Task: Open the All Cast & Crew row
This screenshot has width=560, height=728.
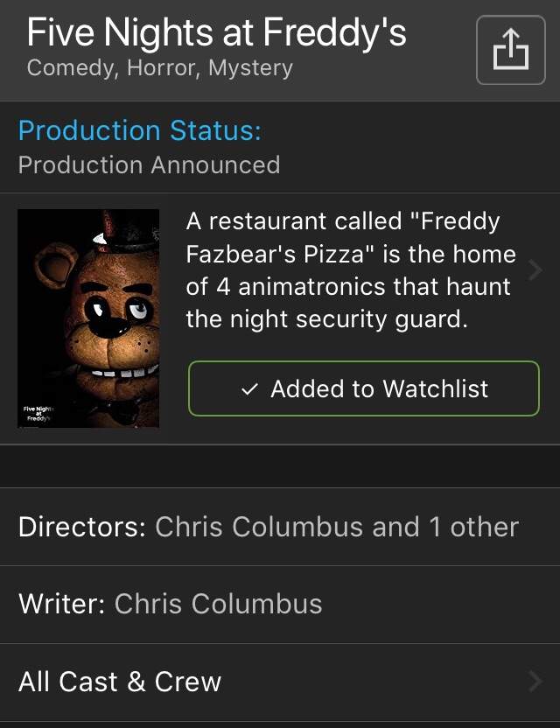Action: coord(120,682)
